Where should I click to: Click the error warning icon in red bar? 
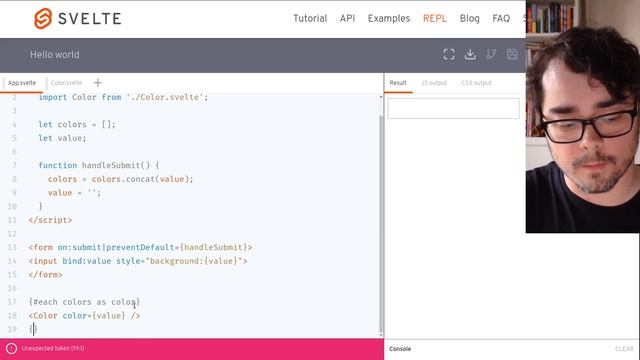pyautogui.click(x=11, y=349)
